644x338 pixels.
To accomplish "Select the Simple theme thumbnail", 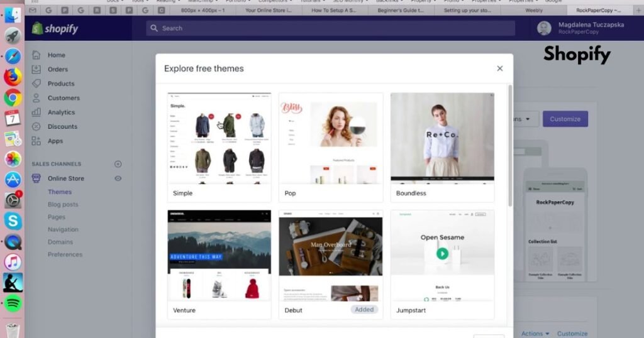I will pos(219,138).
